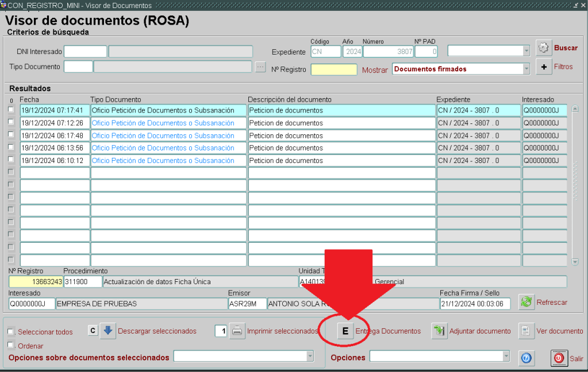Click the Refrescar green arrows icon
Viewport: 588px width, 372px height.
526,302
